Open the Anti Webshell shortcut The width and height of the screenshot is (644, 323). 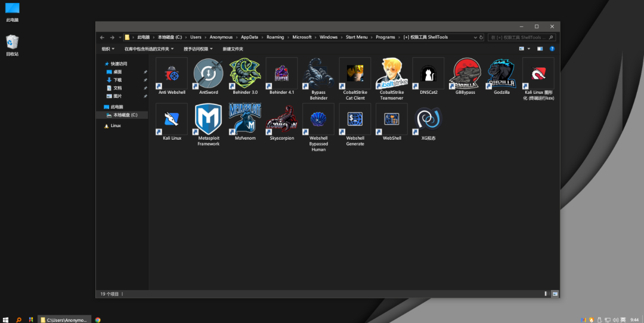pos(172,76)
